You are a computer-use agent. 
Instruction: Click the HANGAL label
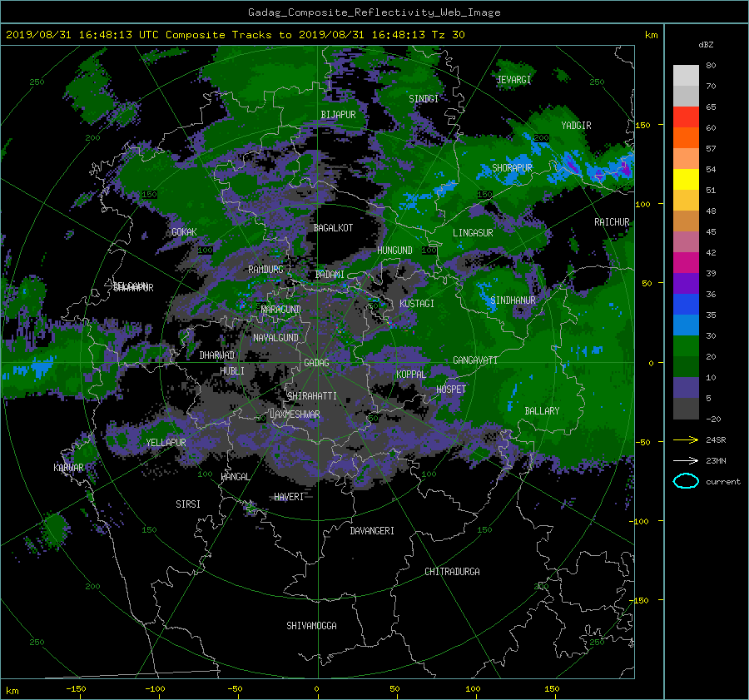coord(235,477)
